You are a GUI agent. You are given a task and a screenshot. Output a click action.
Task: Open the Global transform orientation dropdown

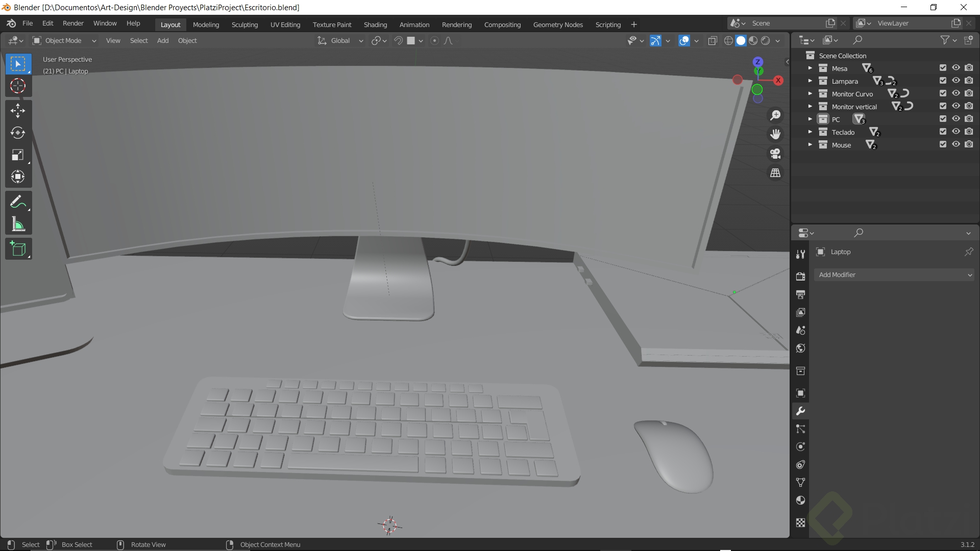click(340, 41)
